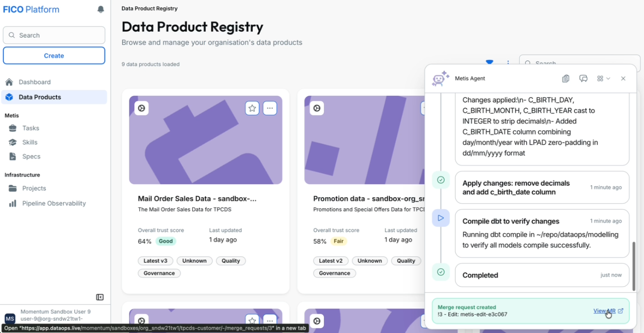Click the Projects folder icon
The width and height of the screenshot is (644, 333).
tap(13, 189)
